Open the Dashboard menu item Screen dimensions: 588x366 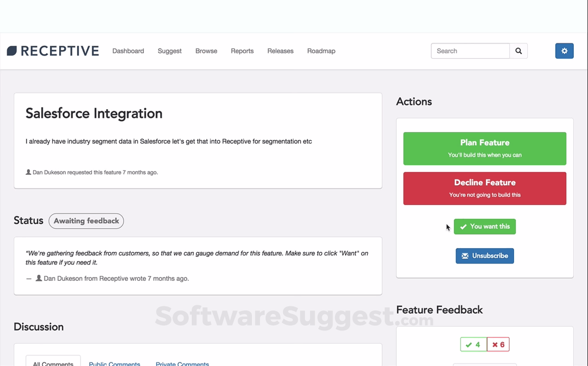coord(128,50)
